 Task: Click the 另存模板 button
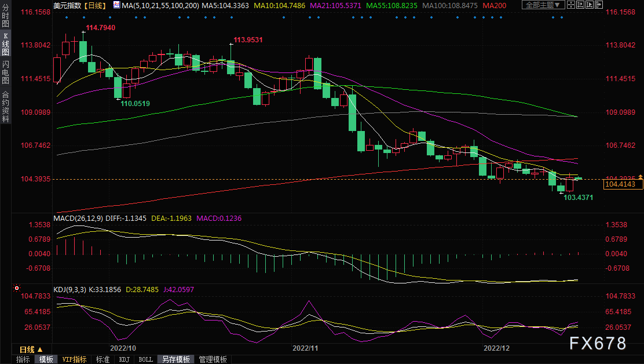tap(175, 359)
